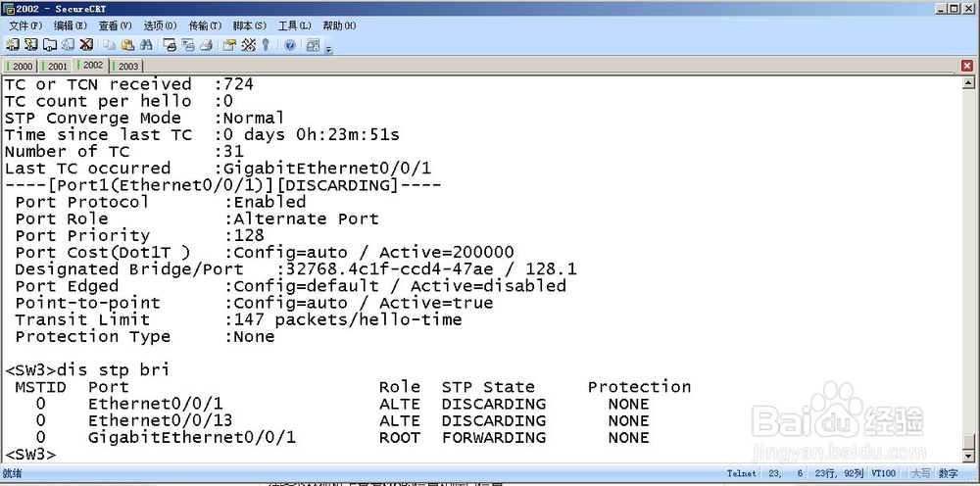Open Session Options toolbar icon
The image size is (980, 486).
[229, 45]
